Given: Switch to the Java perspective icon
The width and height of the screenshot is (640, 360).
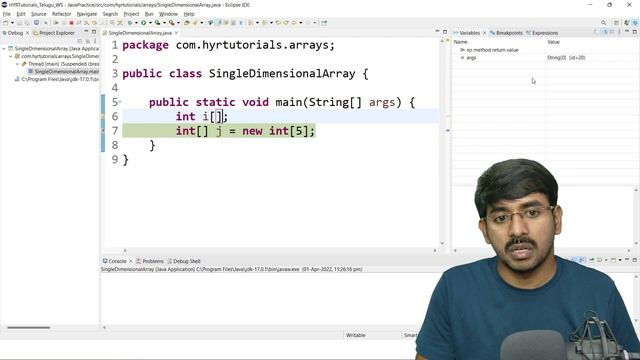Looking at the screenshot, I should tap(627, 23).
